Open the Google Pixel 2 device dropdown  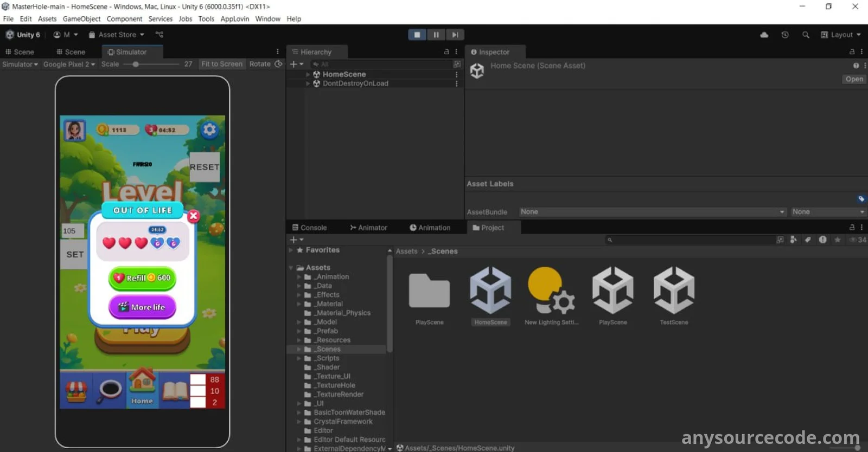tap(69, 64)
